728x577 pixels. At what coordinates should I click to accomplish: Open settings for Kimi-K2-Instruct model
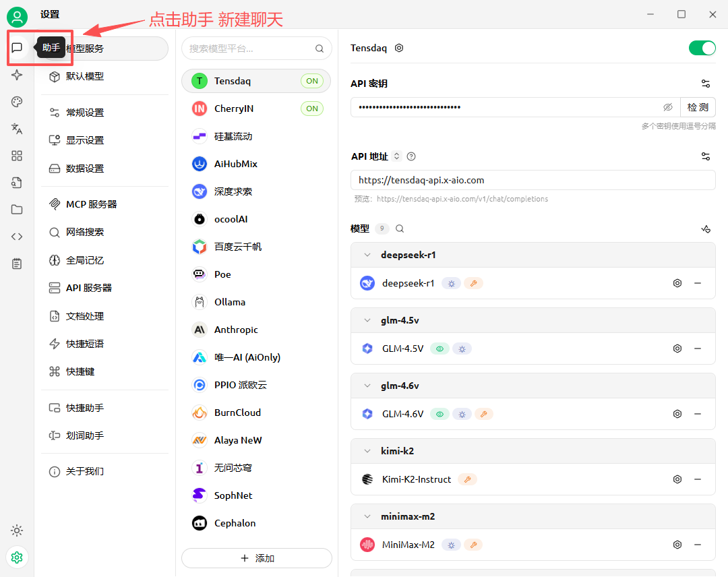(x=677, y=479)
